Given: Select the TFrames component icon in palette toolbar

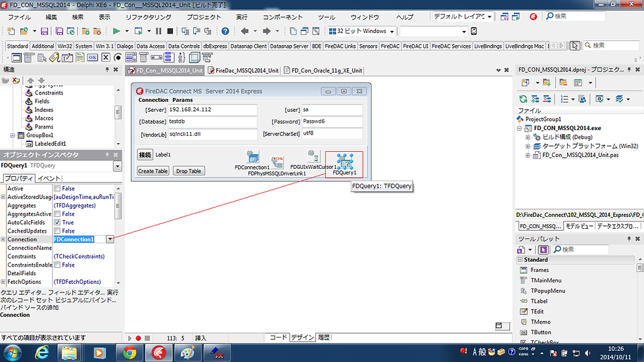Looking at the screenshot, I should (x=16, y=57).
